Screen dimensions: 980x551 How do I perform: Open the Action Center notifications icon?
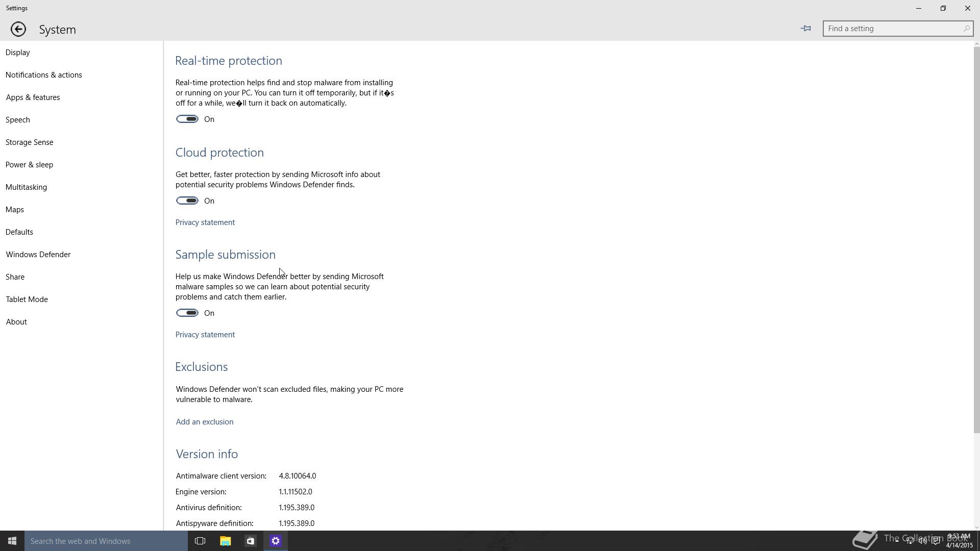point(936,541)
